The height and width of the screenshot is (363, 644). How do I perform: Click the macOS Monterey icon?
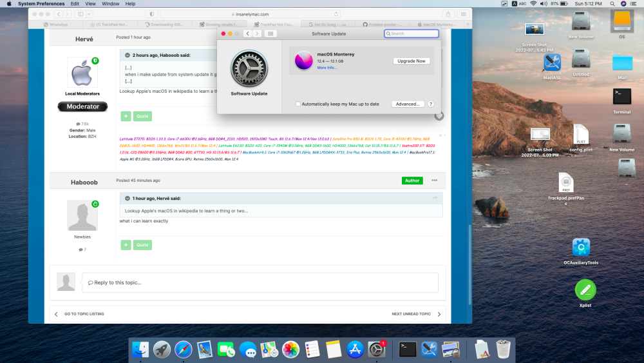(x=303, y=61)
